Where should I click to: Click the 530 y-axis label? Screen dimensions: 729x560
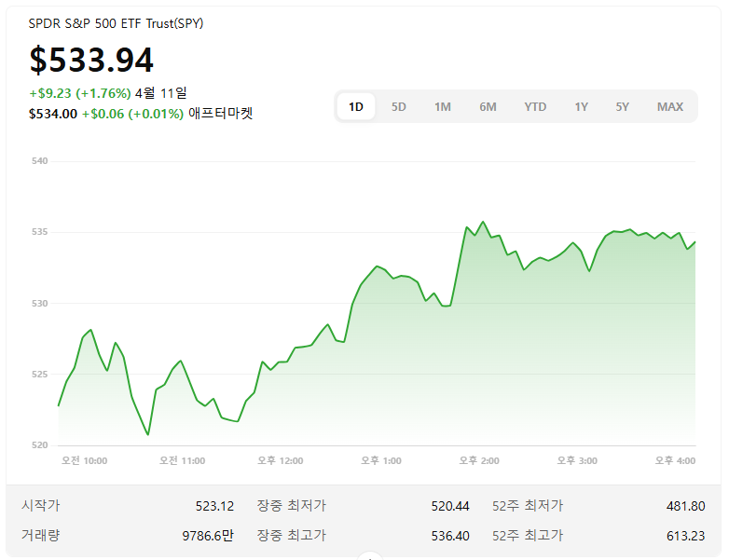tap(39, 304)
